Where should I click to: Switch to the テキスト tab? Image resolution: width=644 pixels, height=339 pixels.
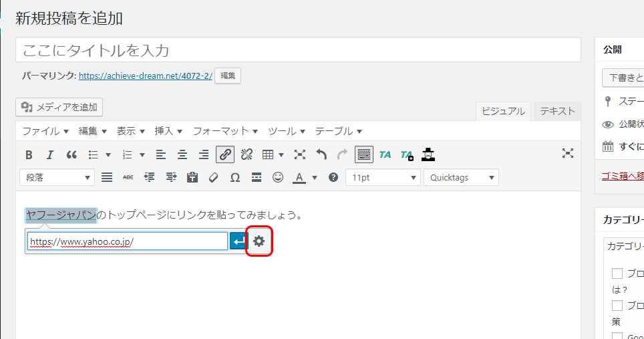(x=557, y=112)
